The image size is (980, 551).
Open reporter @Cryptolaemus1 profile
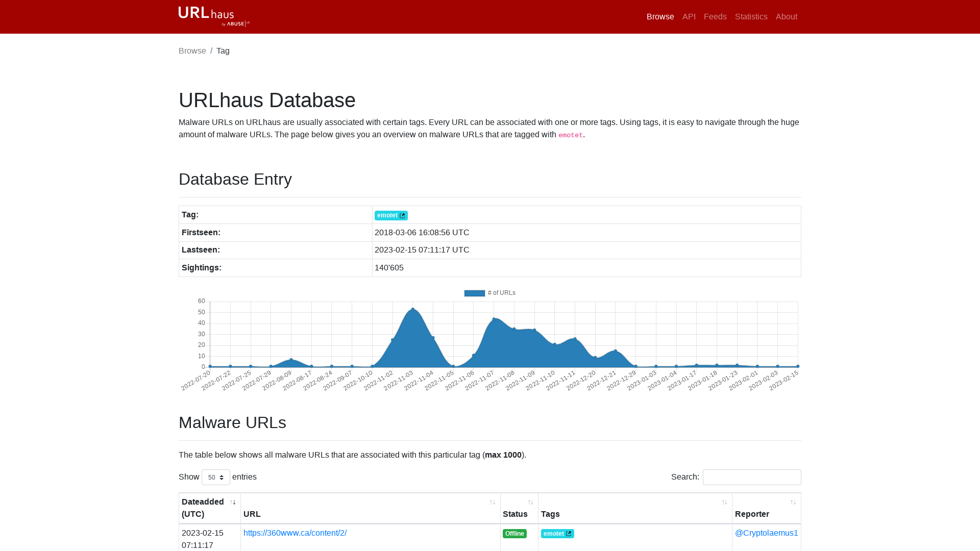coord(766,533)
